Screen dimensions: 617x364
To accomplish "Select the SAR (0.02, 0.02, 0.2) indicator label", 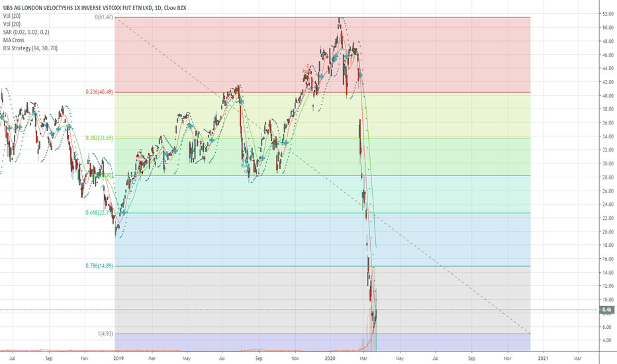I will (x=26, y=32).
